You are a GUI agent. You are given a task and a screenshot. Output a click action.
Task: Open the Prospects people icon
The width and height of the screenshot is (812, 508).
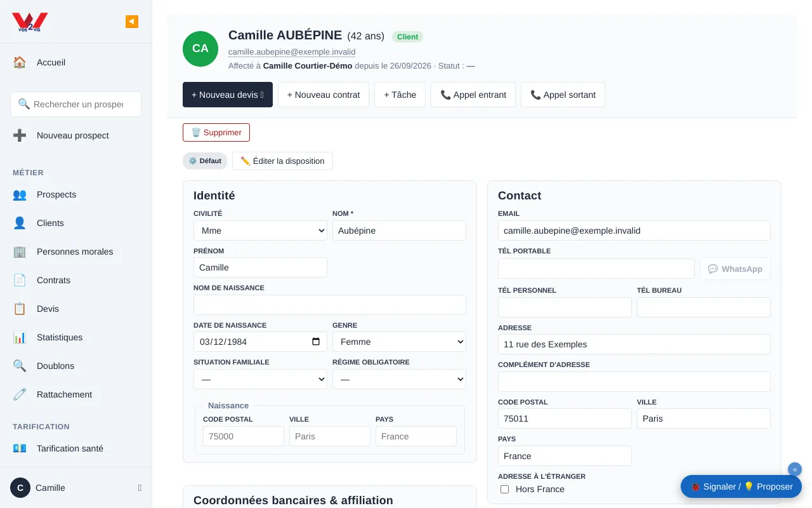click(20, 194)
